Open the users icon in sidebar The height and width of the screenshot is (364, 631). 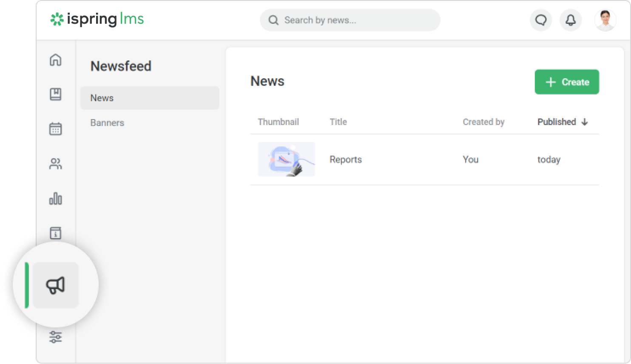[x=56, y=164]
